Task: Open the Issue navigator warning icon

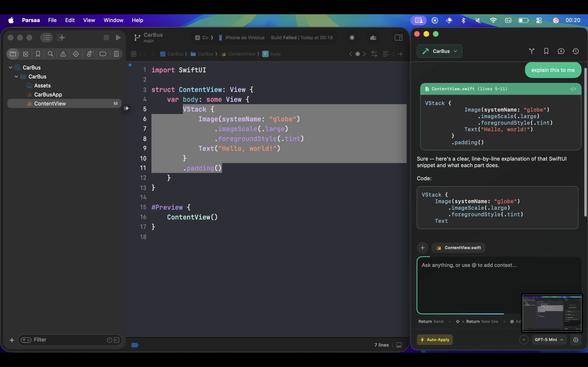Action: (x=63, y=54)
